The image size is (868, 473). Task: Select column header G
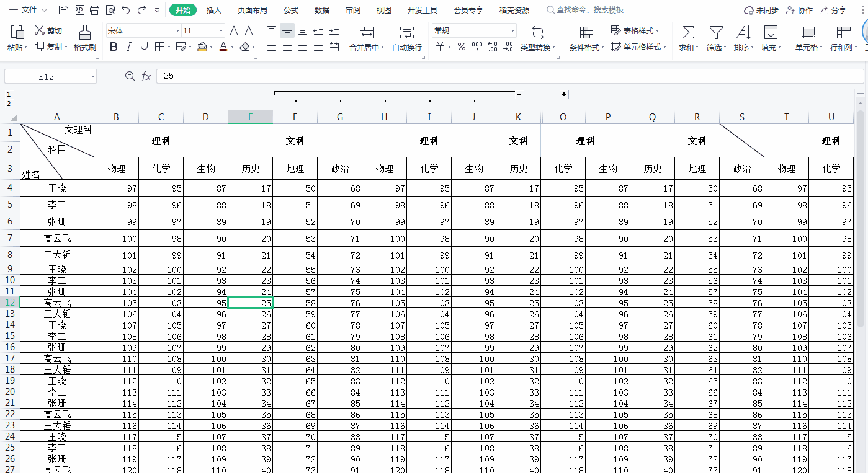(x=340, y=117)
